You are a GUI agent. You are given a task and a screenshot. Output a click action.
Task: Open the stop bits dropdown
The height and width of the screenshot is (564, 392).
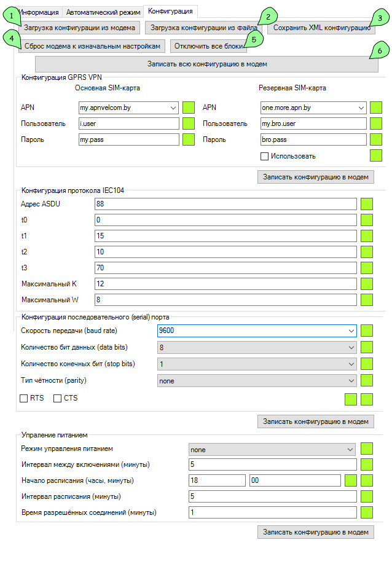coord(351,364)
